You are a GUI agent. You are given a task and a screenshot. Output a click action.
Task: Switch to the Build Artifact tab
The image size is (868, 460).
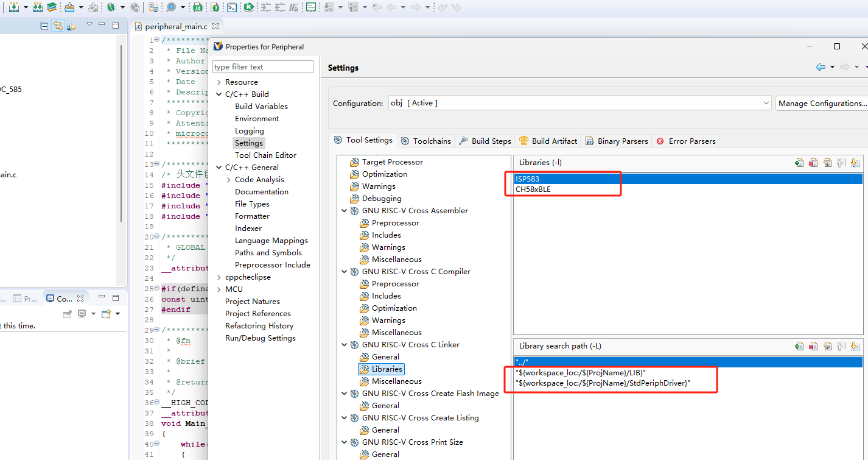click(548, 141)
